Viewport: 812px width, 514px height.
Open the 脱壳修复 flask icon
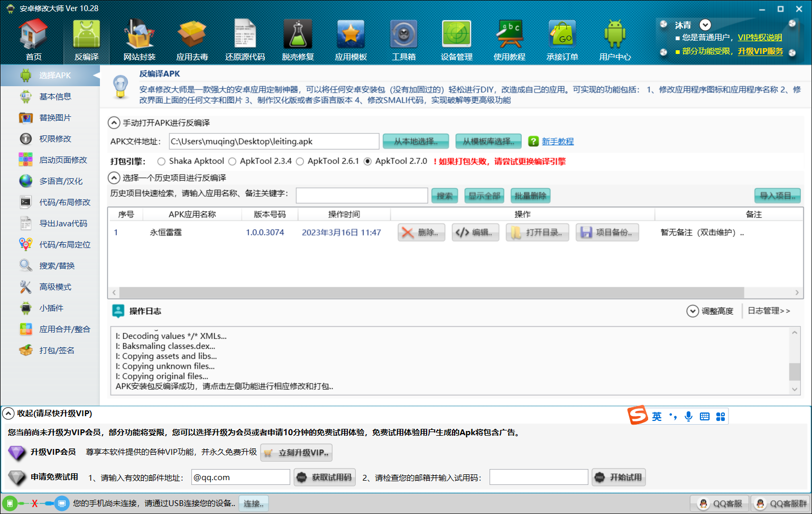[298, 34]
